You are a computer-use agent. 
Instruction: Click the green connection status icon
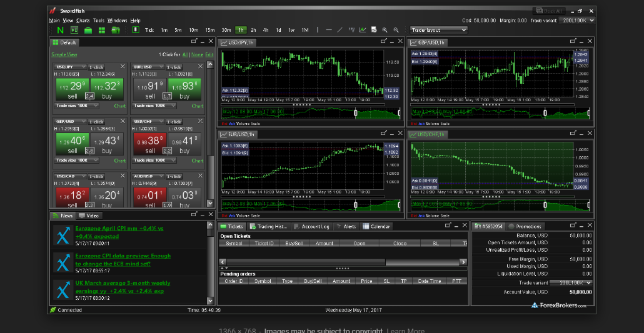(53, 310)
